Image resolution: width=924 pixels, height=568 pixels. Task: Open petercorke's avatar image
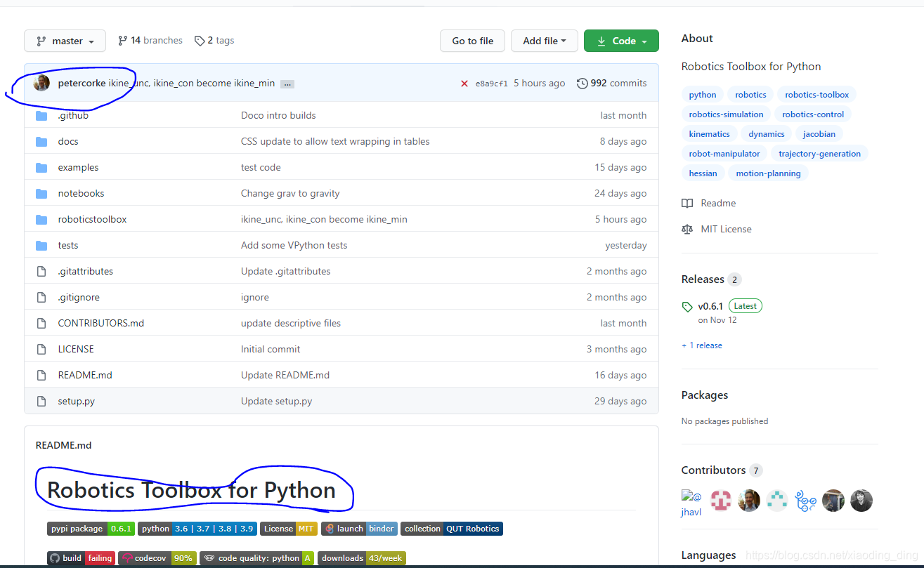coord(41,82)
